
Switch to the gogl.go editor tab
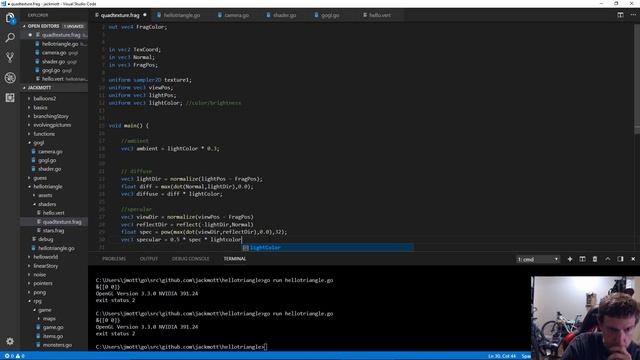coord(330,15)
